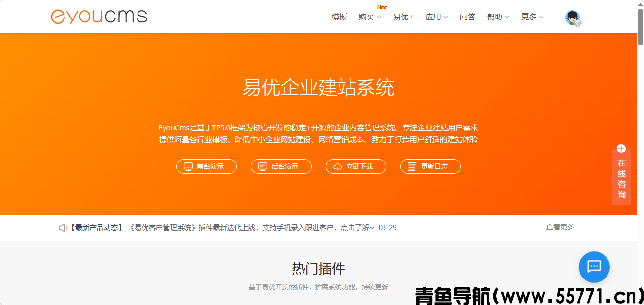
Task: Click the 05-29 announcement date
Action: (387, 228)
